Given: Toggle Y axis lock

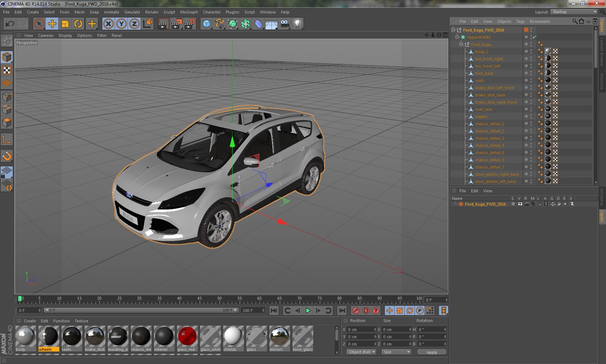Looking at the screenshot, I should pos(121,24).
